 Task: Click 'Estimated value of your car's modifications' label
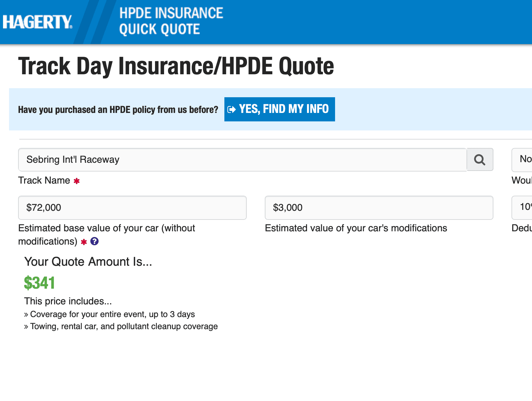coord(356,228)
